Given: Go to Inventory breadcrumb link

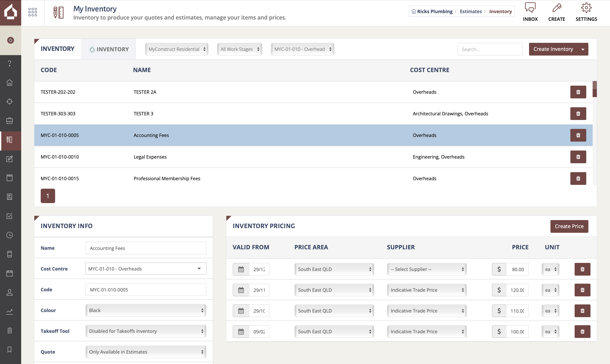Looking at the screenshot, I should (x=500, y=11).
